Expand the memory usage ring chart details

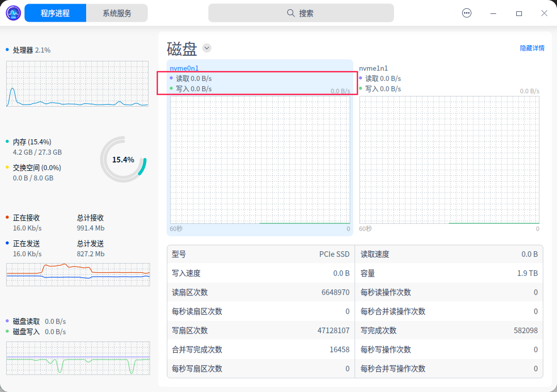pos(123,160)
